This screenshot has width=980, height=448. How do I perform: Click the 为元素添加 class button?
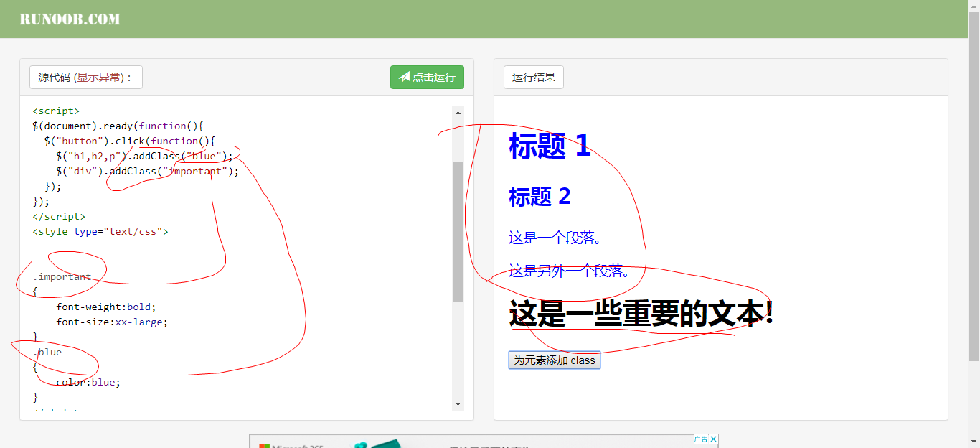coord(555,360)
